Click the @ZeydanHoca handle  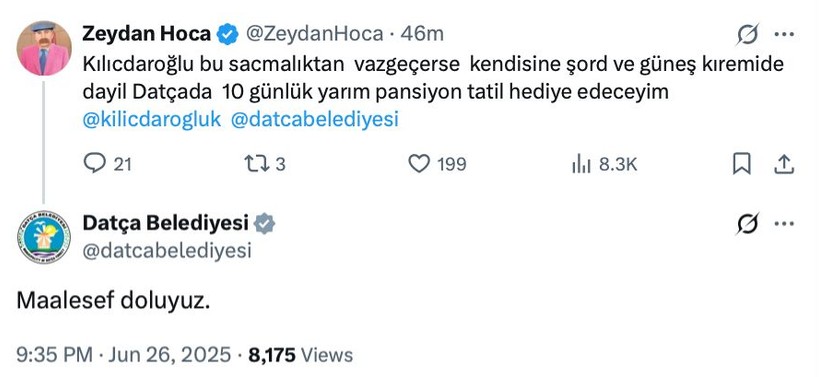(x=313, y=34)
